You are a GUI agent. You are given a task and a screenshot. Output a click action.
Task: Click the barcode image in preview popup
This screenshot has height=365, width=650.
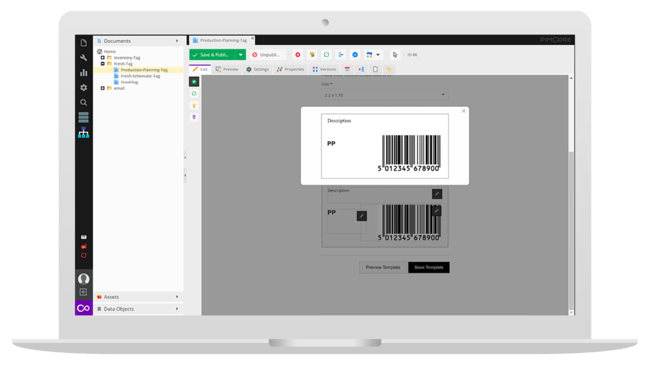(x=410, y=153)
